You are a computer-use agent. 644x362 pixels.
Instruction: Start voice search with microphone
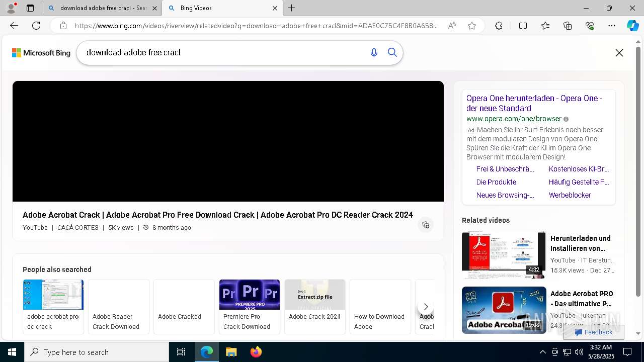[374, 53]
